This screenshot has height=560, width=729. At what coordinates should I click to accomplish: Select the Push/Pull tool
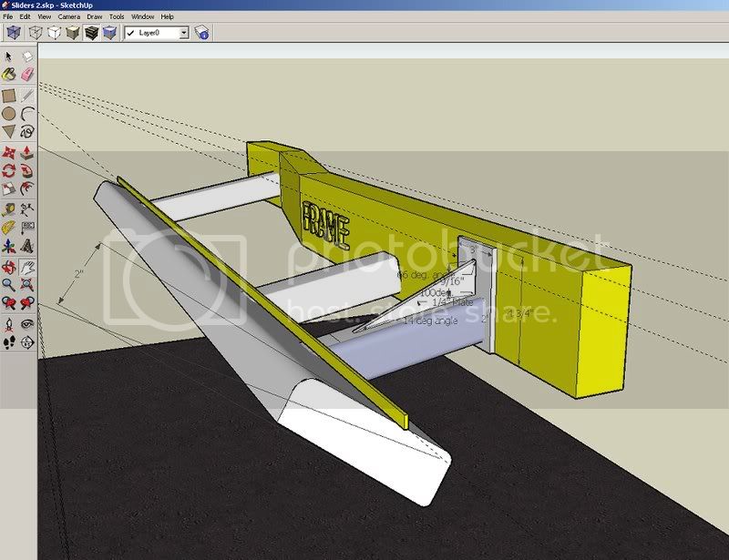[x=27, y=152]
